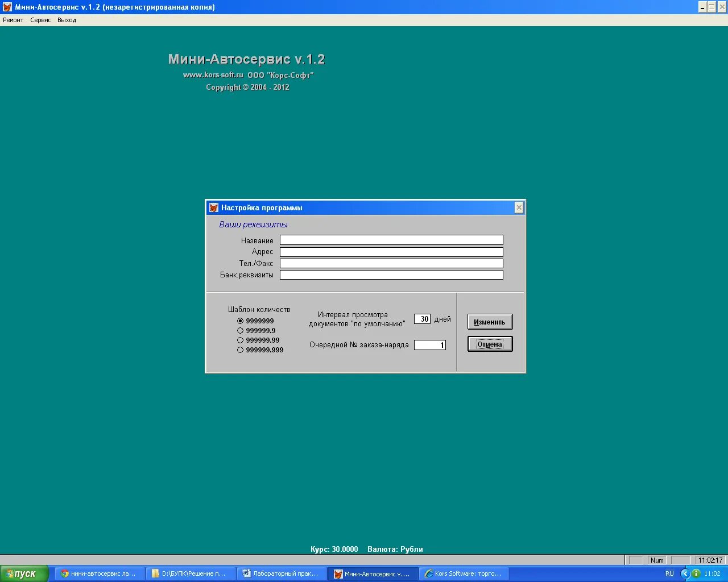Click the system tray clock 11:02
Viewport: 728px width, 582px height.
[x=712, y=573]
